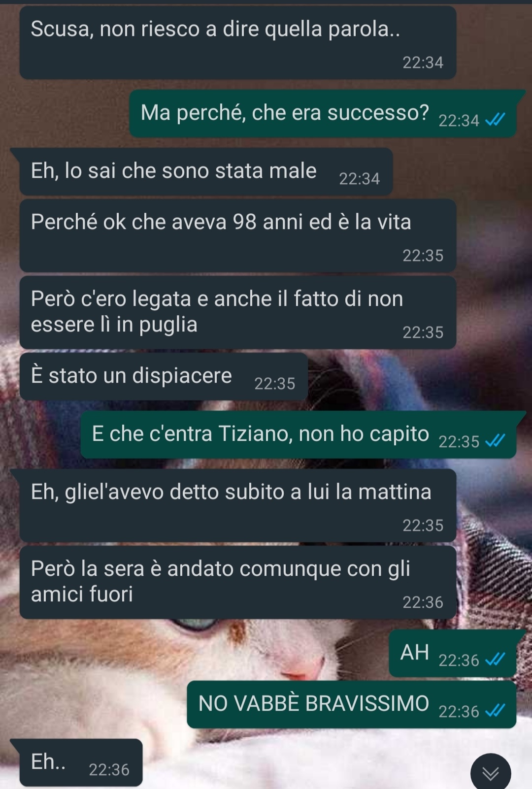Viewport: 532px width, 789px height.
Task: Tap the 22:36 timestamp on 'Eh..' message
Action: (109, 770)
